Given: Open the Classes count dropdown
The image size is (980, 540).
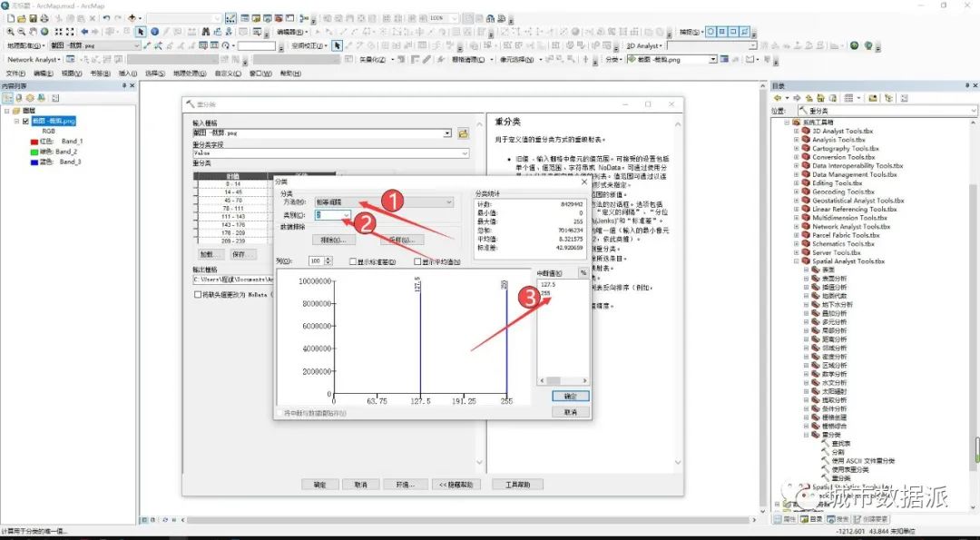Looking at the screenshot, I should tap(347, 215).
